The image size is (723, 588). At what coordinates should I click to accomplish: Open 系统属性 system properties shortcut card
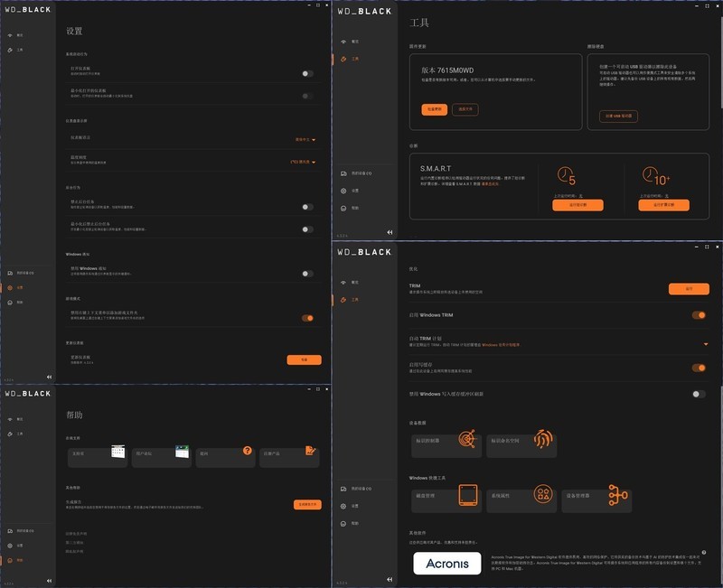[521, 499]
